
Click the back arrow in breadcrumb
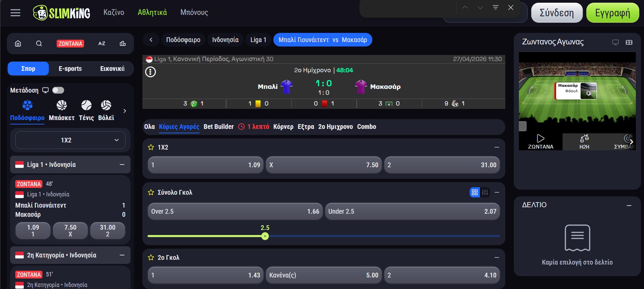point(151,40)
